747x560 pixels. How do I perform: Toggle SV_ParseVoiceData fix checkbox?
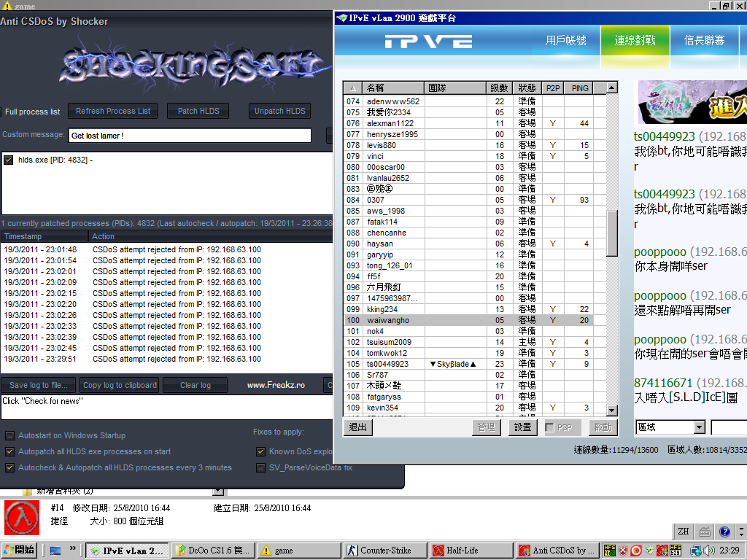(261, 467)
